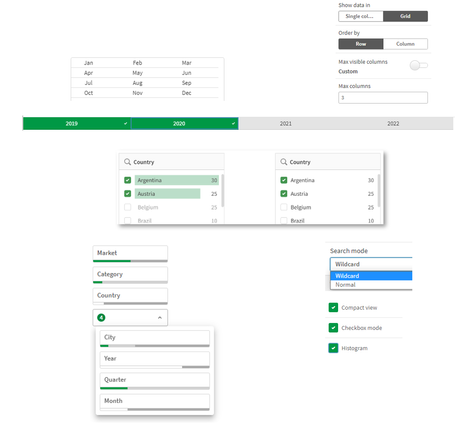The width and height of the screenshot is (455, 423).
Task: Turn off the Histogram checkbox
Action: pyautogui.click(x=333, y=348)
